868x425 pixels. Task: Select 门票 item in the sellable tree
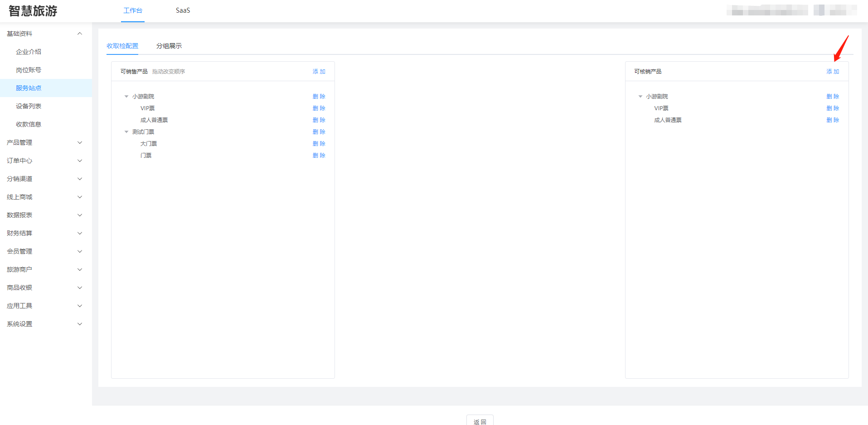(x=146, y=156)
